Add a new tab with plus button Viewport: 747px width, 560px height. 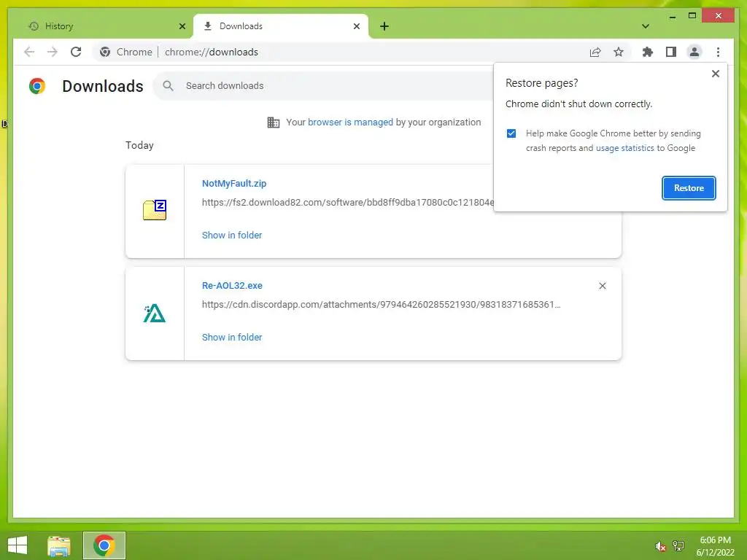384,26
